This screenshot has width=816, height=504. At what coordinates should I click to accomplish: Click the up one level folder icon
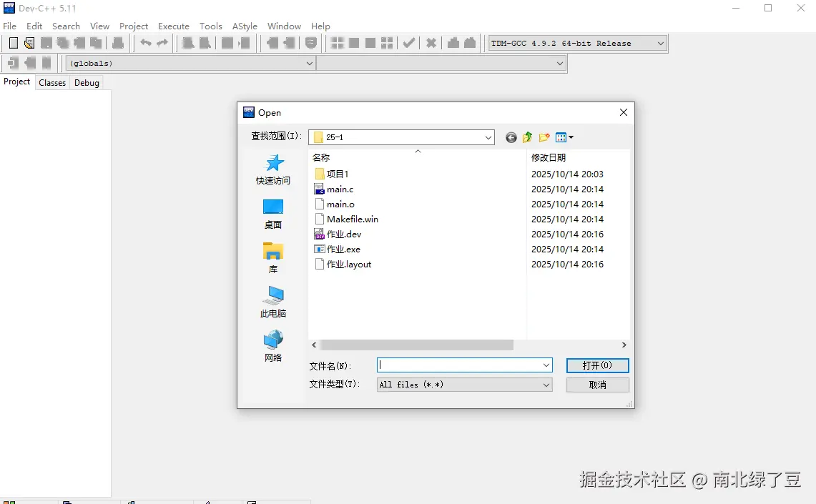527,137
